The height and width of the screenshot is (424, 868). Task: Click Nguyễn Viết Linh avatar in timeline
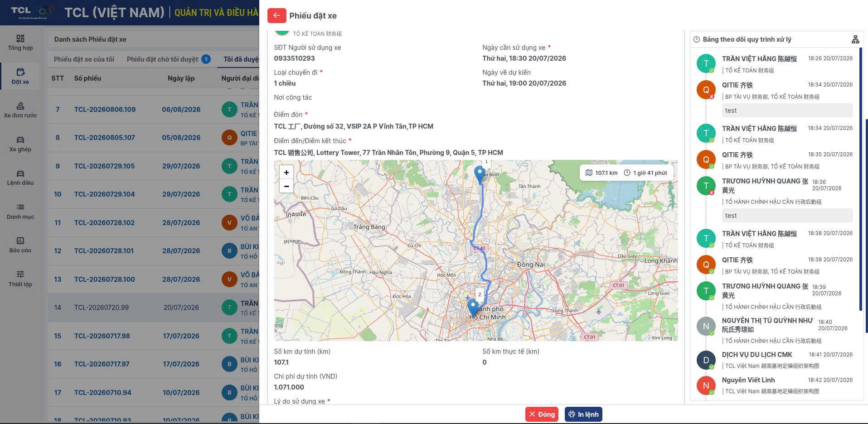click(x=706, y=385)
